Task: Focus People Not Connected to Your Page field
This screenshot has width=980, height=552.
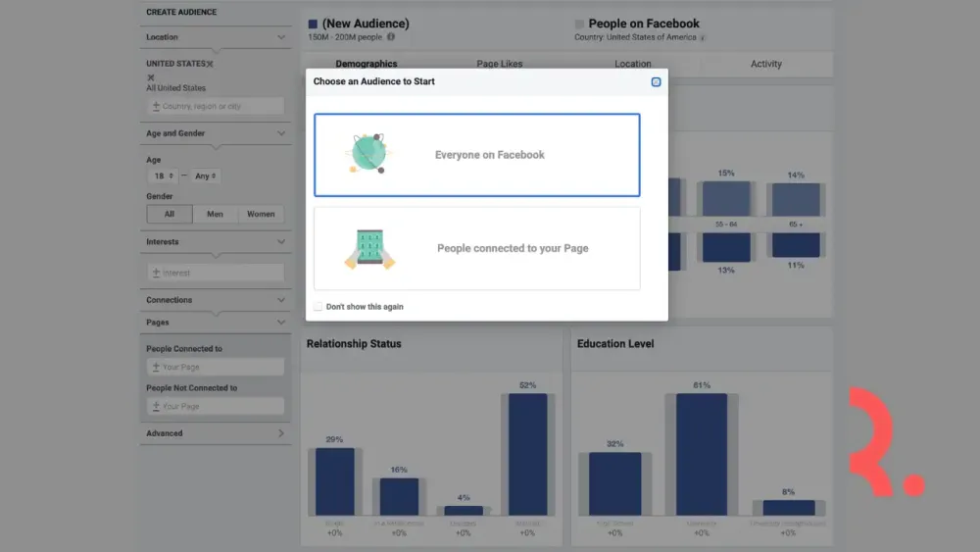Action: click(216, 406)
